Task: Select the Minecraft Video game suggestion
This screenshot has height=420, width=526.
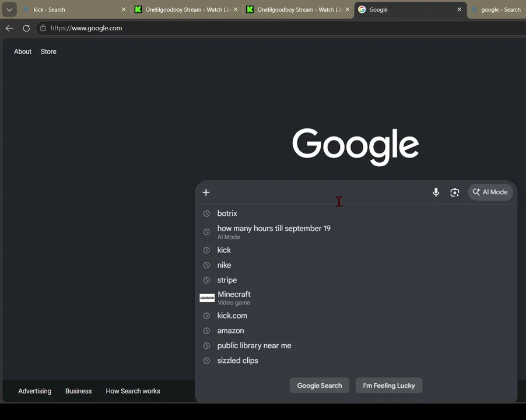Action: coord(356,298)
